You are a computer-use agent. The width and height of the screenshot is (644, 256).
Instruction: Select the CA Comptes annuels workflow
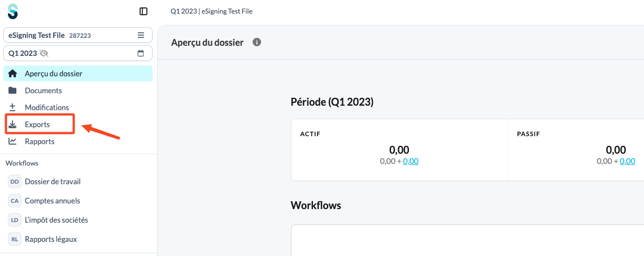(52, 201)
